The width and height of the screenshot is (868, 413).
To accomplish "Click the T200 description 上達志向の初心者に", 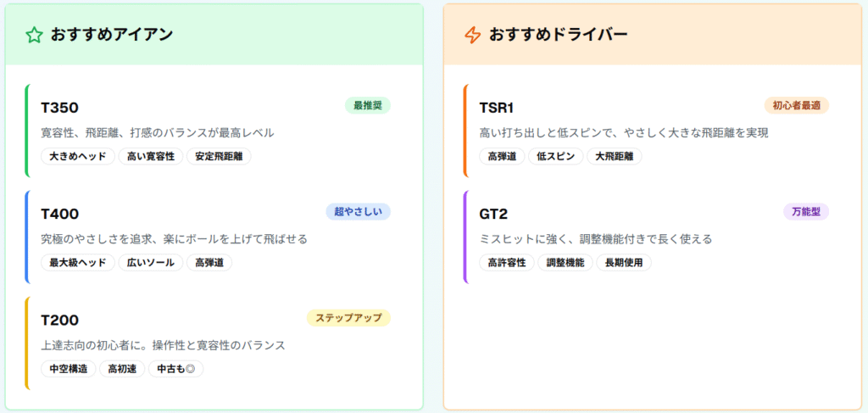I will [x=164, y=346].
